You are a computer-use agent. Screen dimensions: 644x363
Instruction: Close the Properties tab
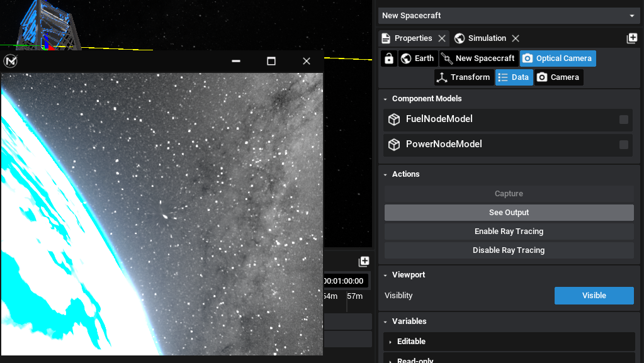pos(442,38)
